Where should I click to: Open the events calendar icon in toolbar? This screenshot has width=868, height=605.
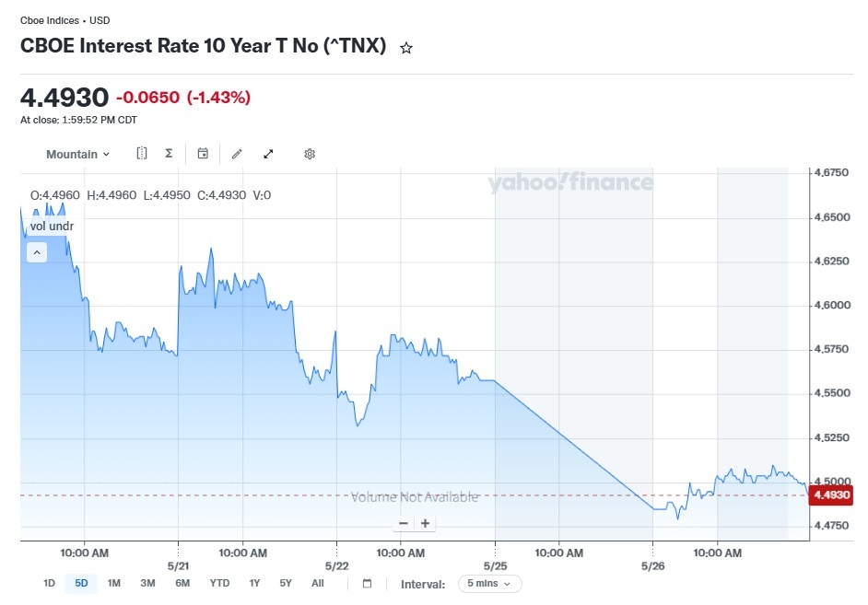tap(203, 153)
